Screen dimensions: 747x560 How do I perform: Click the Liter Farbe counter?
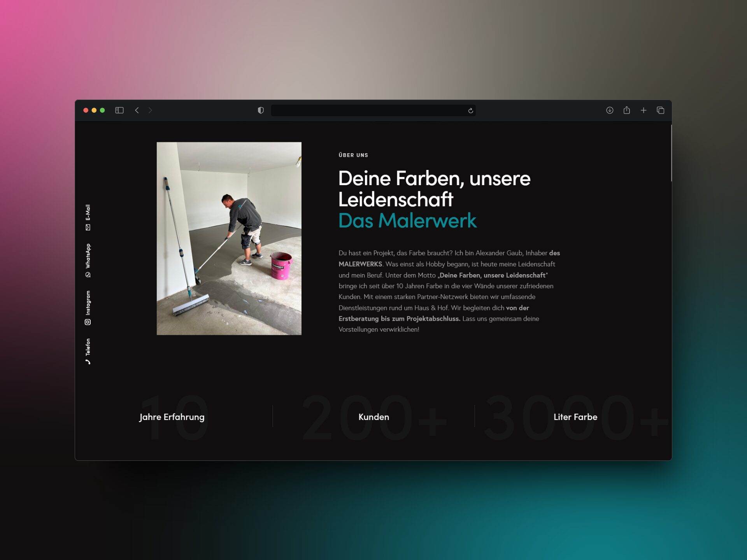click(x=575, y=417)
